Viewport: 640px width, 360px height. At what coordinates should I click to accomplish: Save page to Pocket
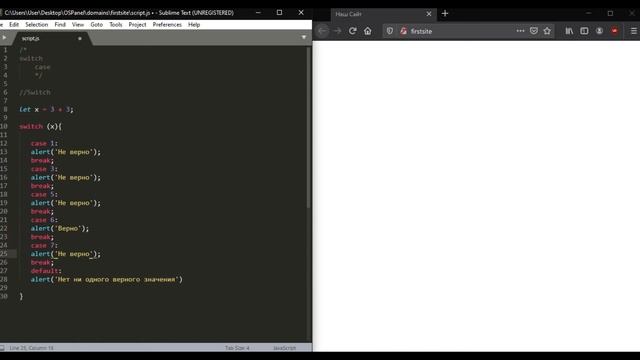(x=533, y=31)
